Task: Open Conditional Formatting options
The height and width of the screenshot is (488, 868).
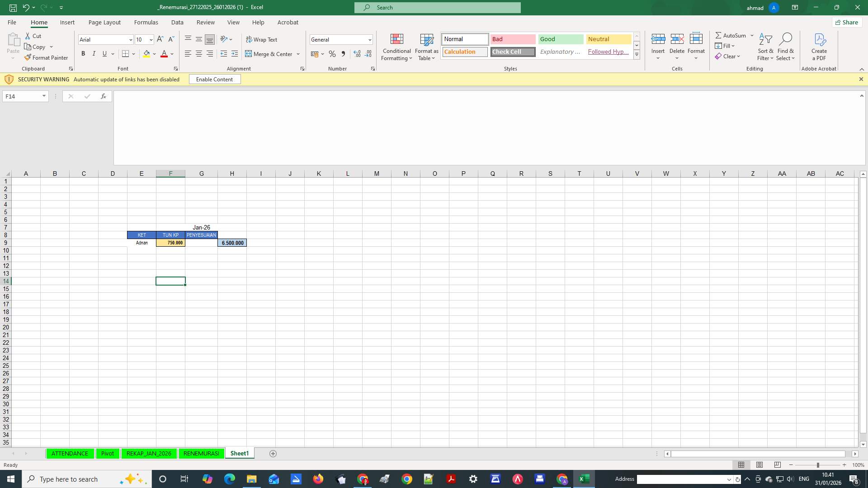Action: (396, 47)
